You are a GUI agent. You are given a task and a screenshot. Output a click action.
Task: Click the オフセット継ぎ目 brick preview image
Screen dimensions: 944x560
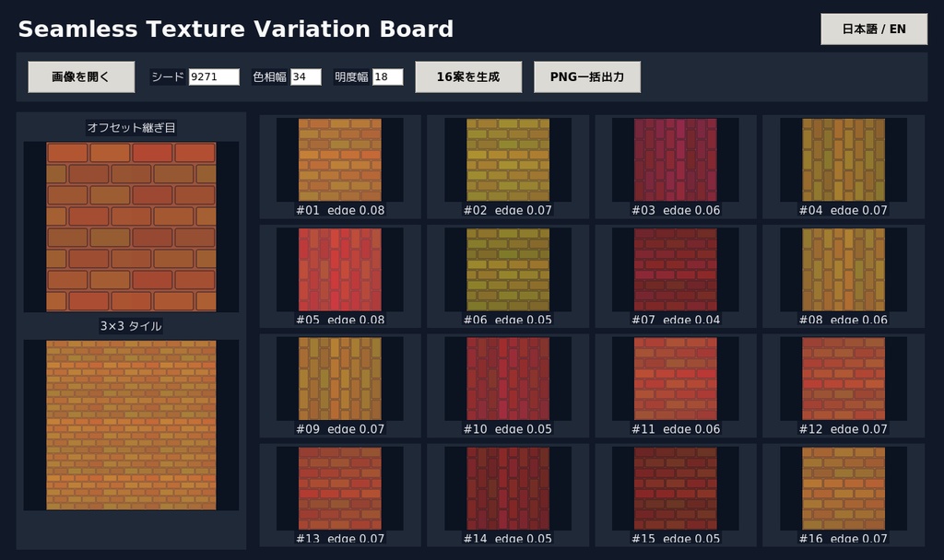pyautogui.click(x=131, y=227)
